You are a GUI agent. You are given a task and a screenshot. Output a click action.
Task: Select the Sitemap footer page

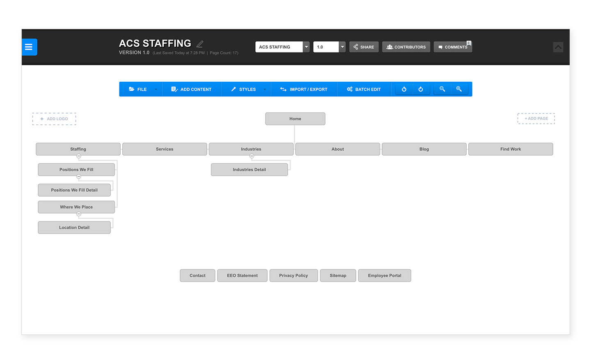(x=338, y=276)
